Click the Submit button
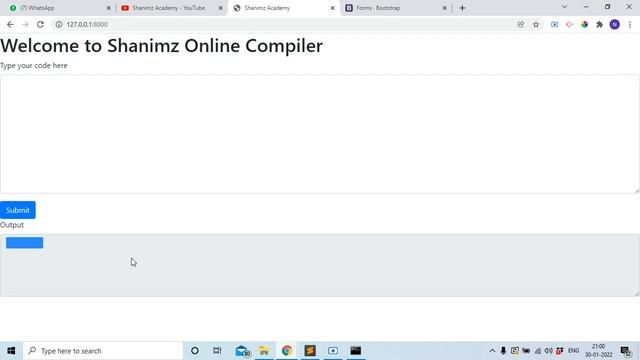The width and height of the screenshot is (640, 360). click(x=18, y=210)
